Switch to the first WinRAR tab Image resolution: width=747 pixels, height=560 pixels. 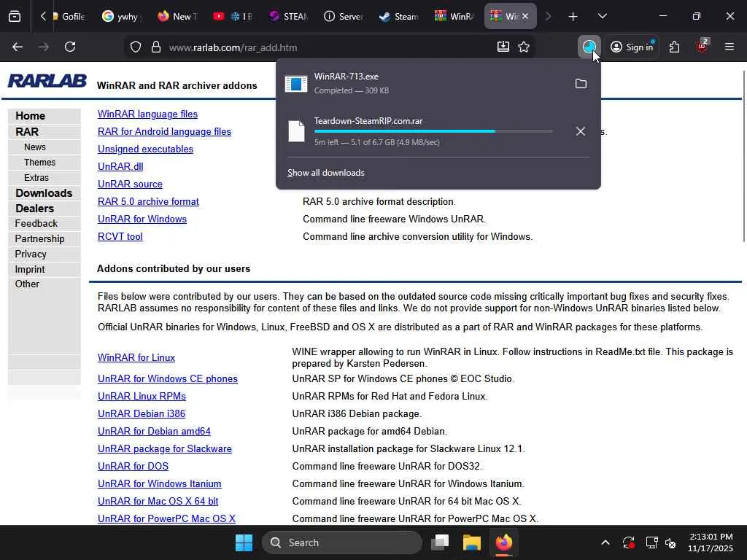454,17
